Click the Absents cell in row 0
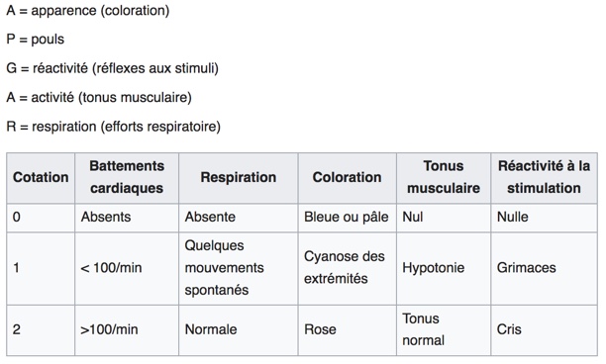The width and height of the screenshot is (606, 364). (127, 218)
